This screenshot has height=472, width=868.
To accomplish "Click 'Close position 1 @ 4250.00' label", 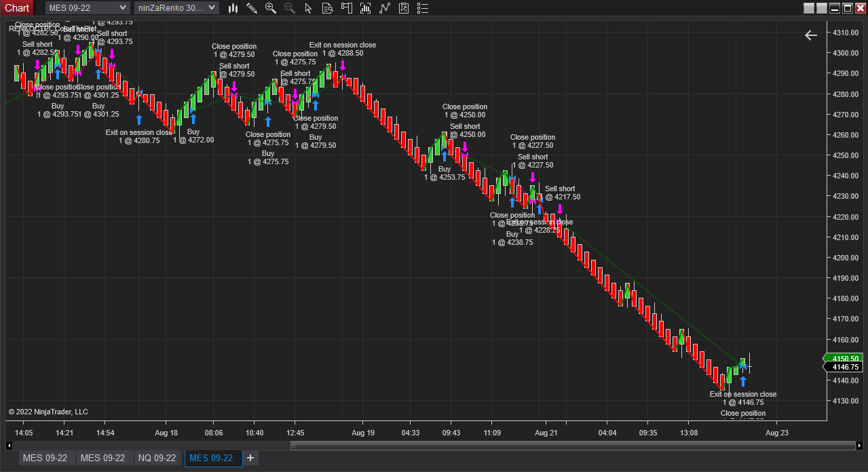I will pos(465,111).
